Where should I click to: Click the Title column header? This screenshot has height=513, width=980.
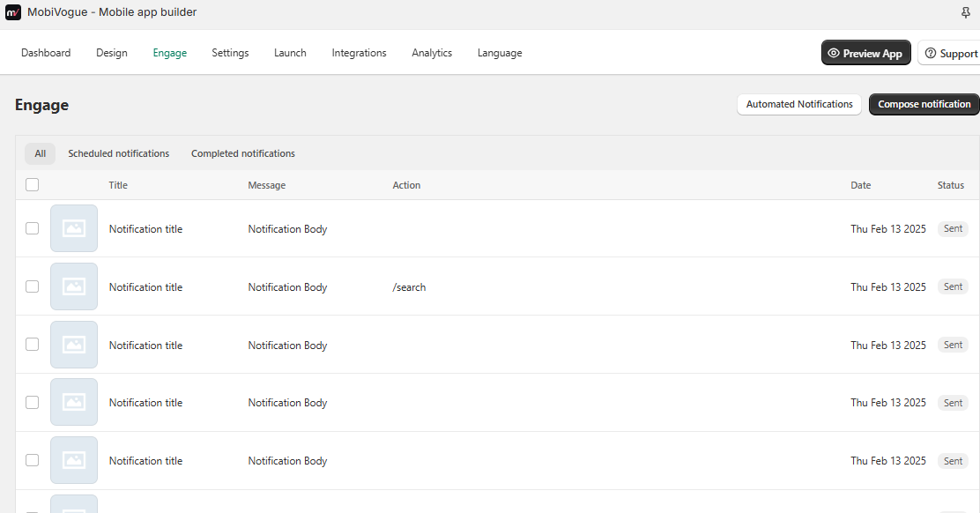tap(118, 186)
